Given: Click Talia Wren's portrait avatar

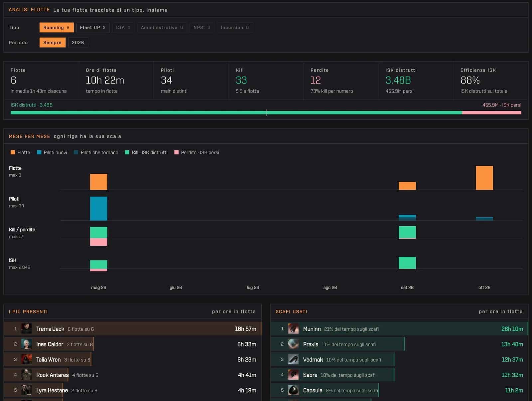Looking at the screenshot, I should [27, 359].
